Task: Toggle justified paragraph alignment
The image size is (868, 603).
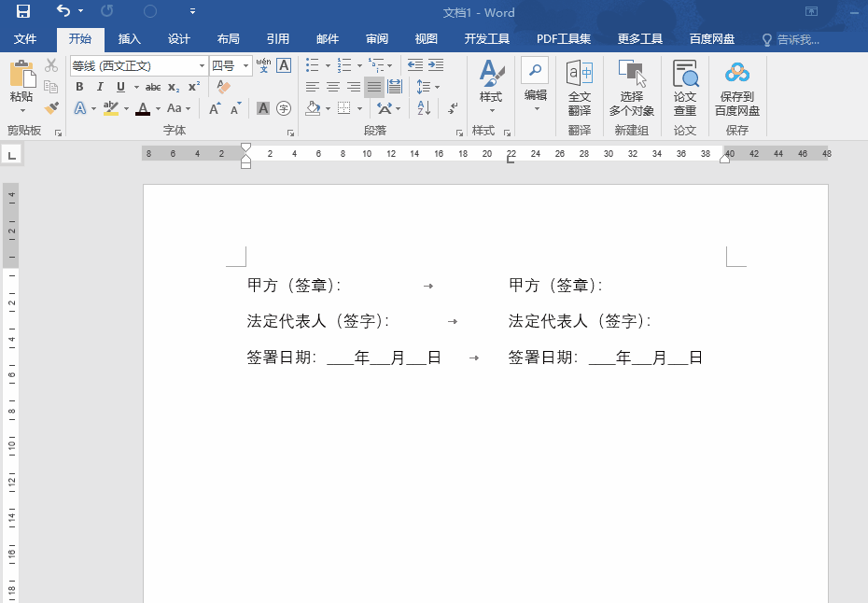Action: 373,86
